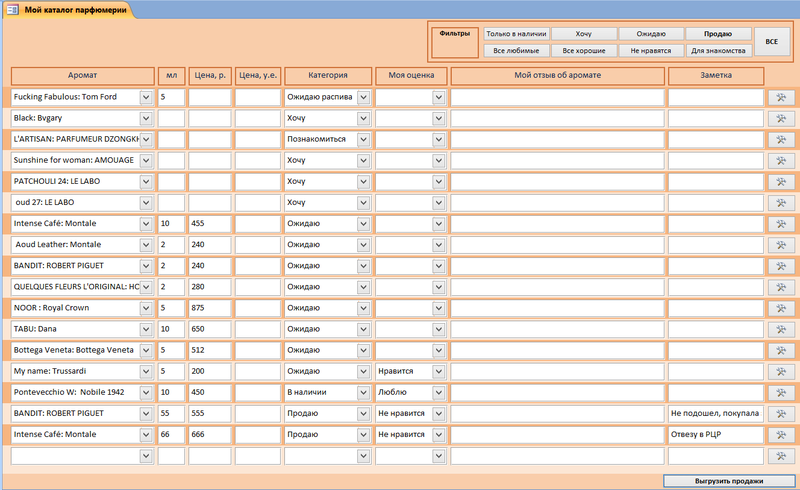Open rating dropdown showing 'Нравится'
Screen dimensions: 800x490
coord(439,372)
